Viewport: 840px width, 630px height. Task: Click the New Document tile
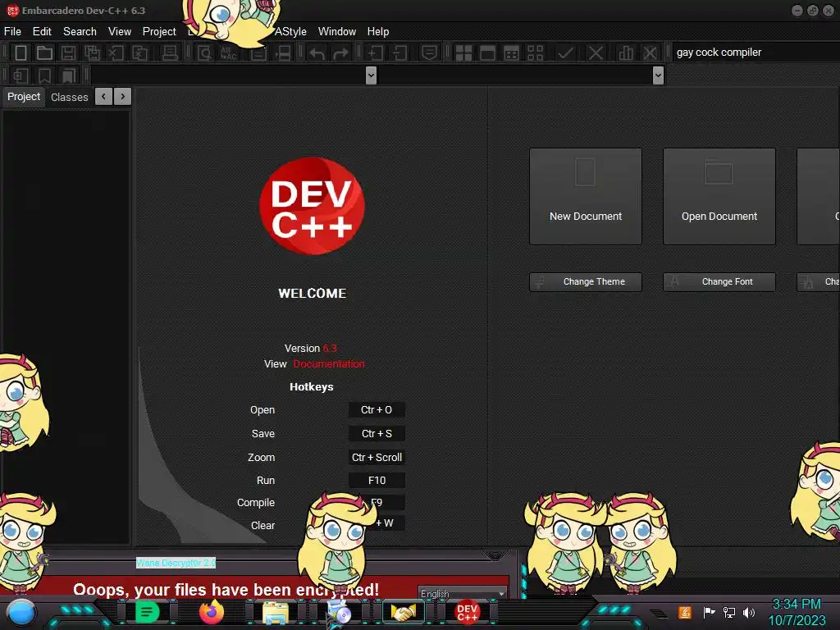(586, 197)
